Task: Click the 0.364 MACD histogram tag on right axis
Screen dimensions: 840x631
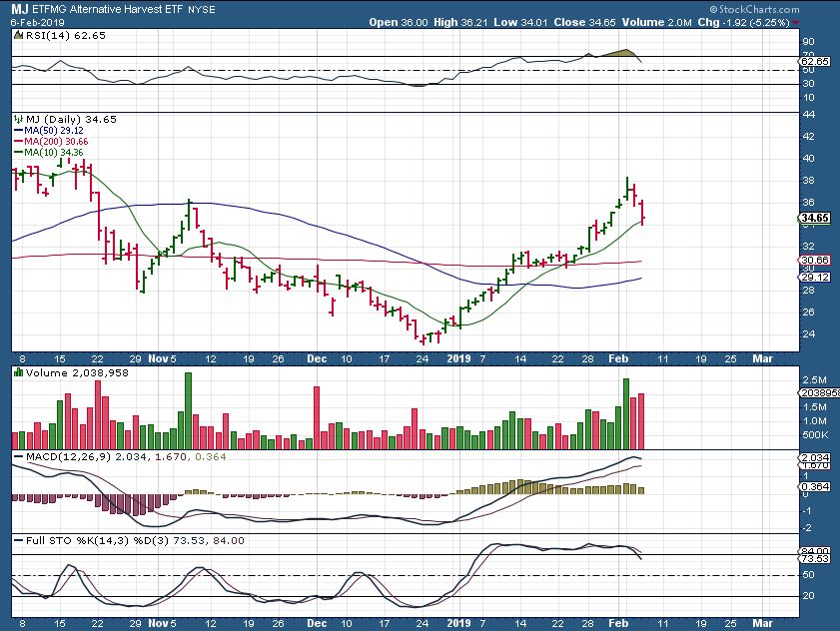Action: tap(816, 487)
